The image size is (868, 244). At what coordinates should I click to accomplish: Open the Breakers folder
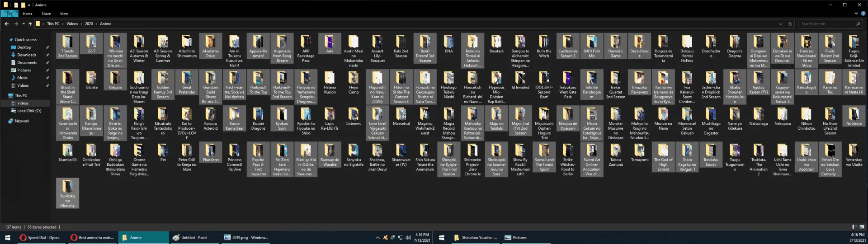(496, 44)
